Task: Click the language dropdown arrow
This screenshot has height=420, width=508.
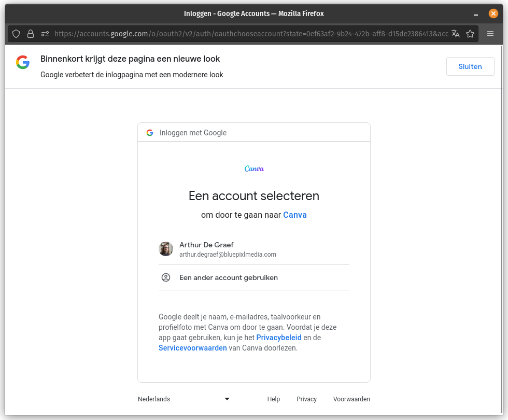Action: [x=227, y=399]
